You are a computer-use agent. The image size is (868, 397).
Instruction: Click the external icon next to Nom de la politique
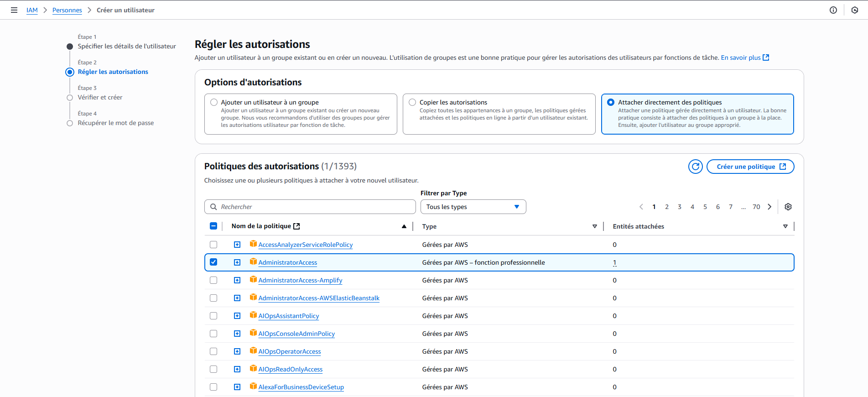pyautogui.click(x=296, y=226)
